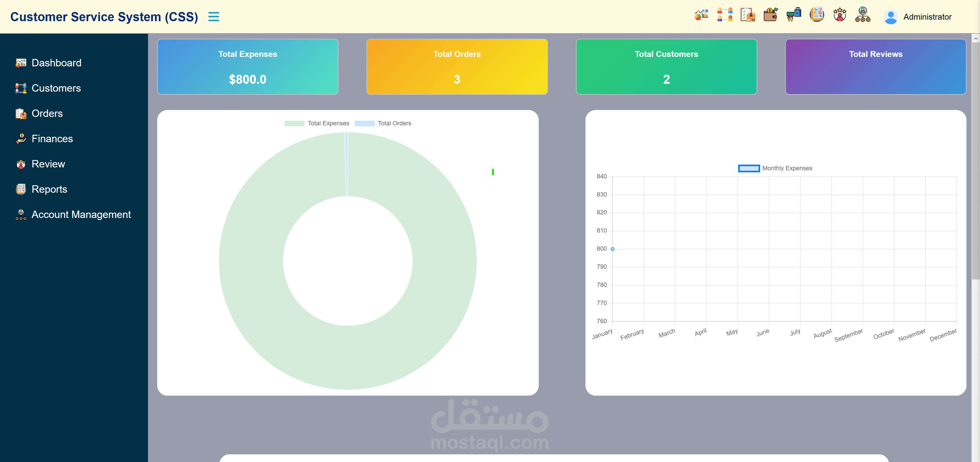Select Finances from the sidebar menu
The image size is (980, 462).
click(x=52, y=139)
